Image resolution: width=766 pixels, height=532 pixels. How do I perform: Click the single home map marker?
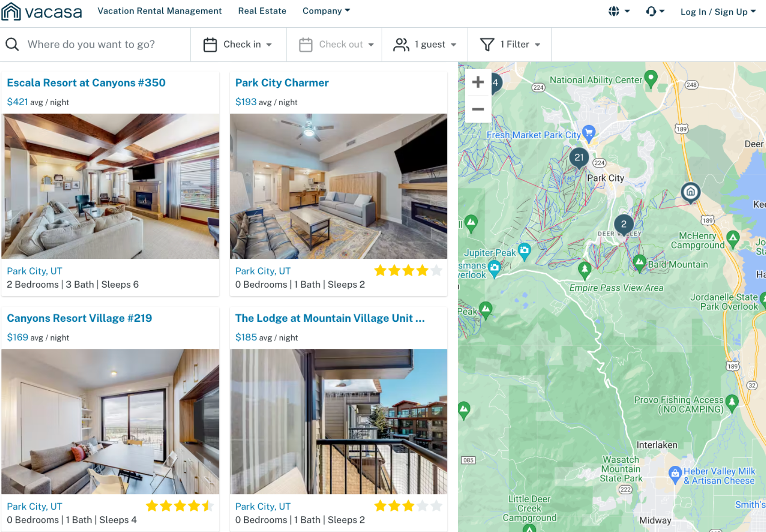pyautogui.click(x=691, y=192)
